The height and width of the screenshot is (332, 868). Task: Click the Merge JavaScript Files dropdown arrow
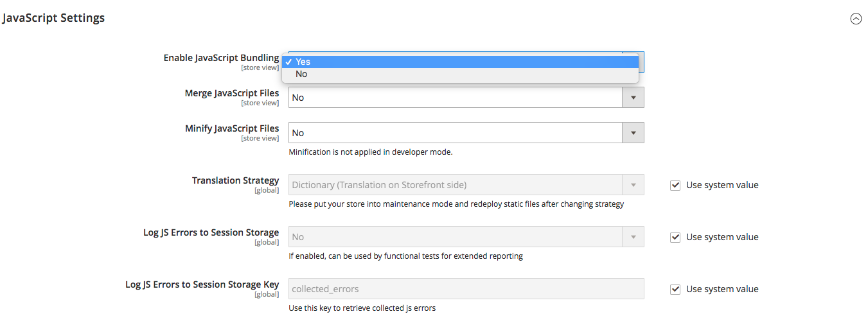(633, 98)
